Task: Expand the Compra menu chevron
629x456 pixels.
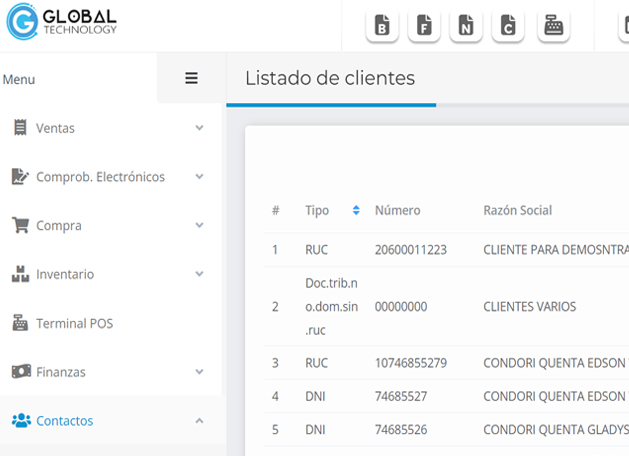Action: tap(199, 225)
